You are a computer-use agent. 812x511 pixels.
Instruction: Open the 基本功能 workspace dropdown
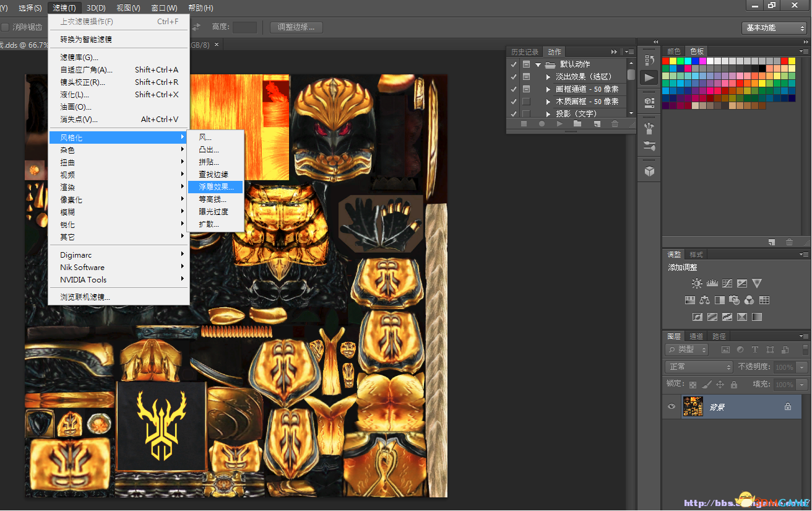pyautogui.click(x=774, y=28)
